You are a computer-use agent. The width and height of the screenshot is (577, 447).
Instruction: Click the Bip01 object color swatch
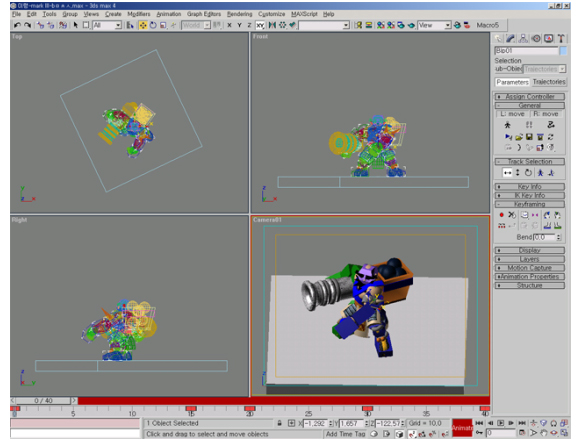tap(563, 51)
